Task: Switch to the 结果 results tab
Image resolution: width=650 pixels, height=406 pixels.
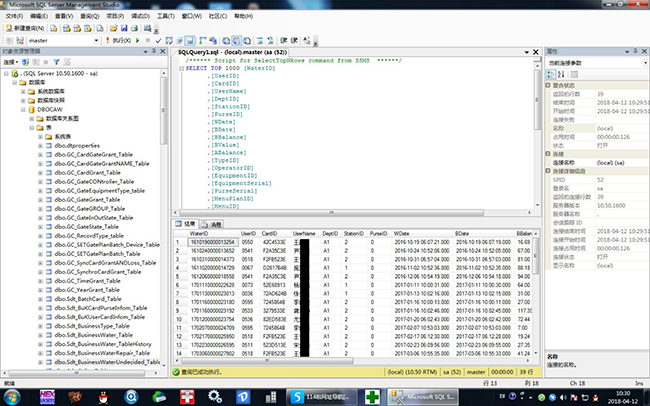Action: (x=185, y=224)
